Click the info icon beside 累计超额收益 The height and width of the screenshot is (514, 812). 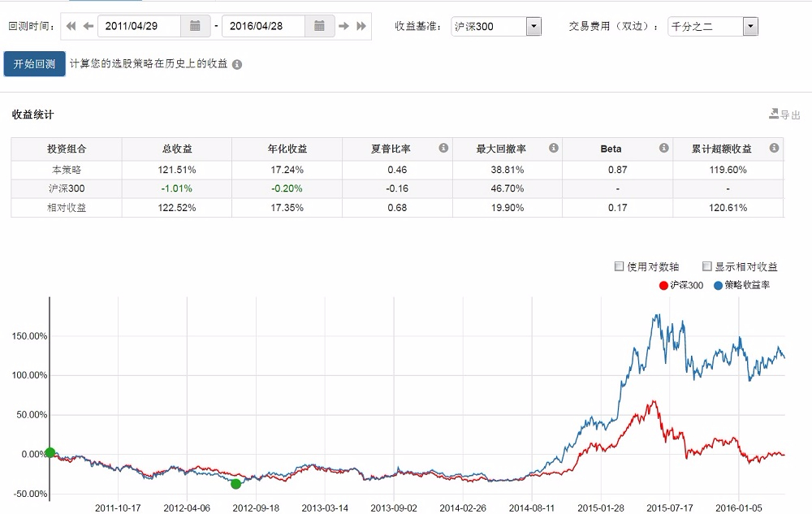[x=774, y=149]
